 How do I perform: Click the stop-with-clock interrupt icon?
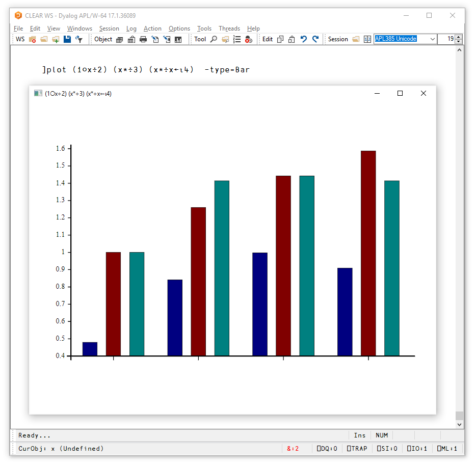(249, 39)
